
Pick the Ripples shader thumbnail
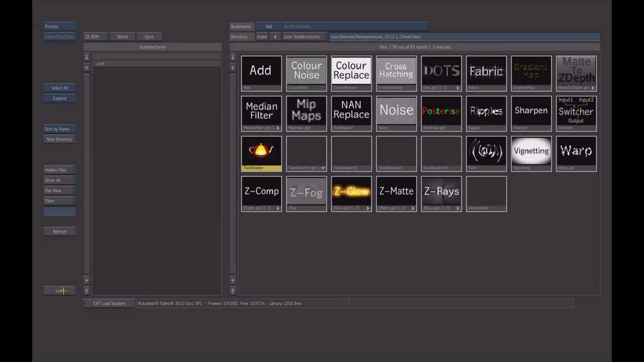(x=486, y=114)
